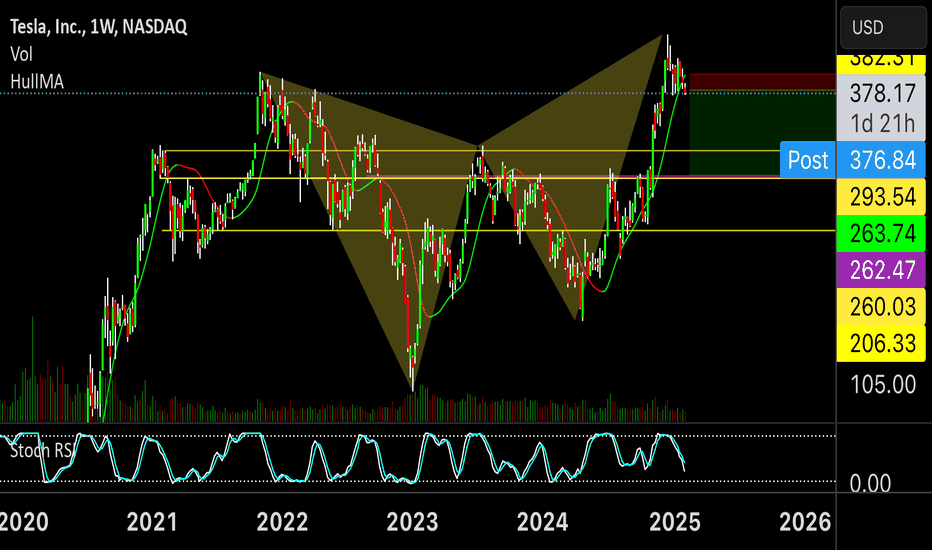This screenshot has width=932, height=550.
Task: Click the purple 262.47 price label
Action: pyautogui.click(x=881, y=271)
